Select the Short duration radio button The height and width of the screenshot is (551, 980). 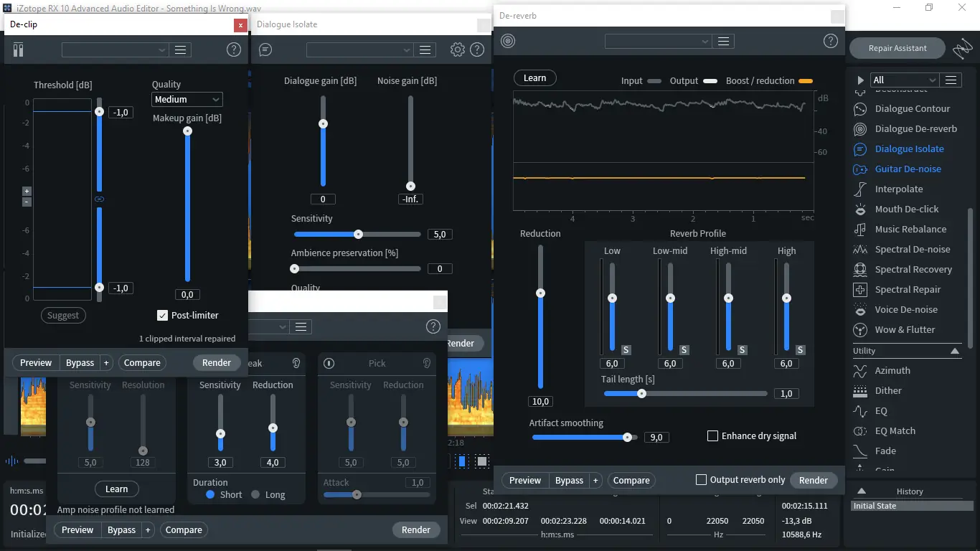click(x=210, y=494)
